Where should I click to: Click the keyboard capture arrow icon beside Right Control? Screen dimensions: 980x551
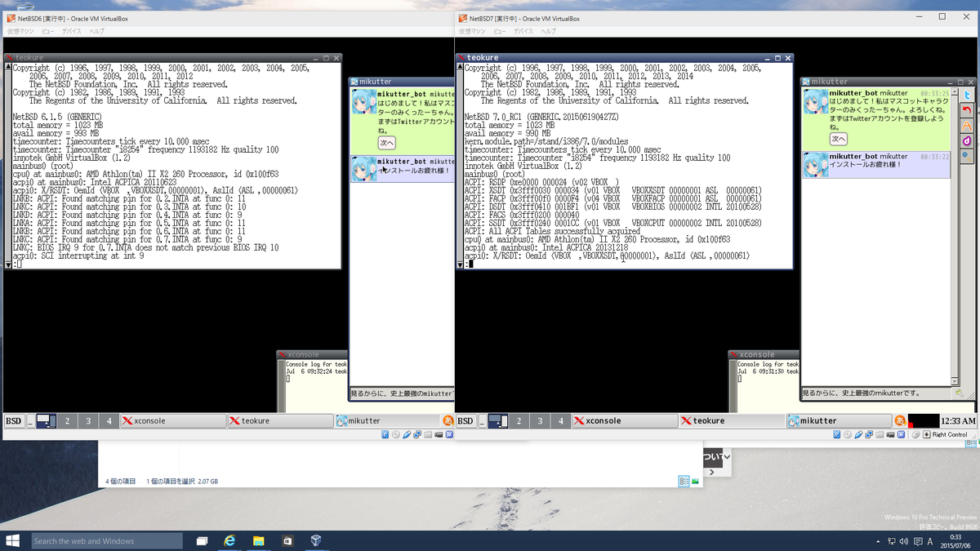tap(926, 435)
